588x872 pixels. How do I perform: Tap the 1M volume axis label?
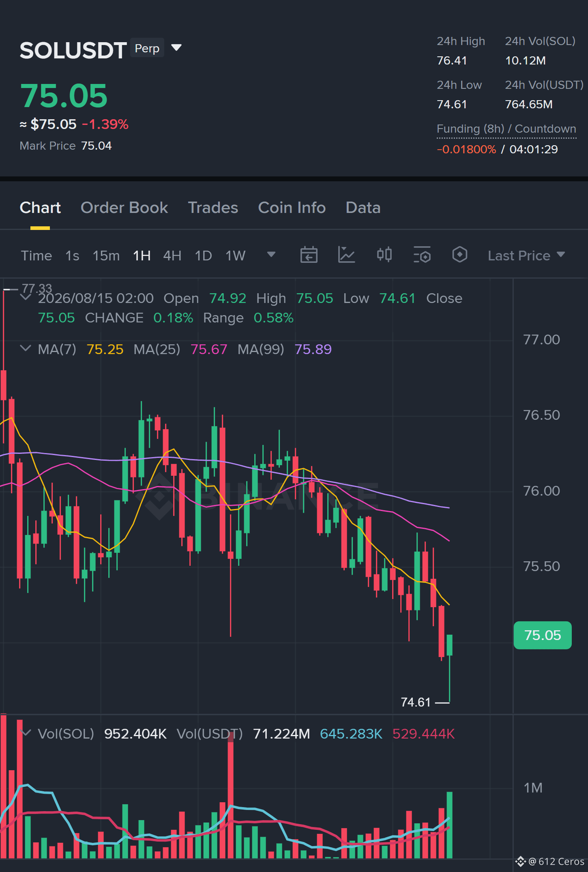[x=533, y=788]
